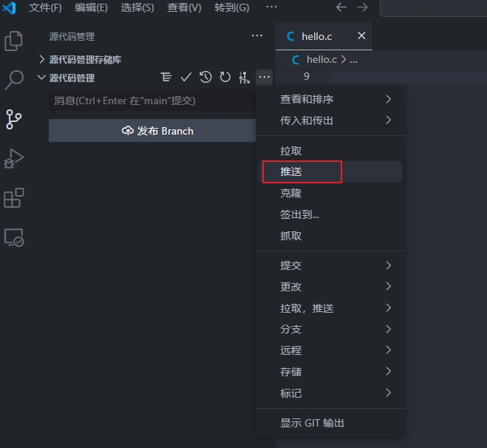Image resolution: width=487 pixels, height=448 pixels.
Task: Choose 显示 GIT 输出 menu item
Action: point(330,423)
